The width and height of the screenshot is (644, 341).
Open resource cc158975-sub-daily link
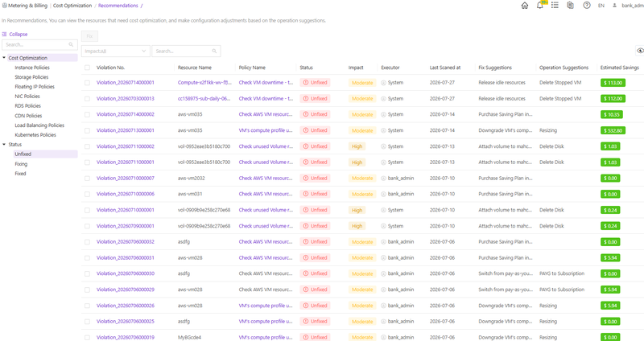pos(204,98)
